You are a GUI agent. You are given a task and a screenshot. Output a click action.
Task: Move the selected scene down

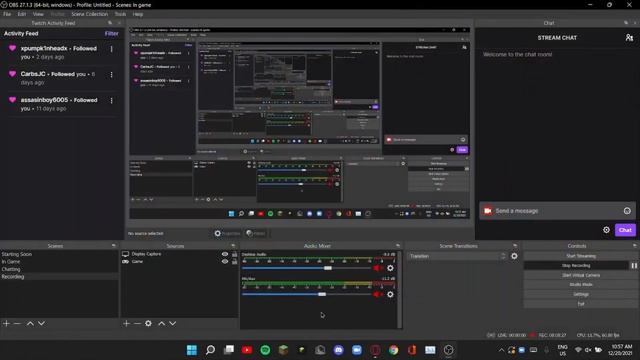pyautogui.click(x=41, y=323)
